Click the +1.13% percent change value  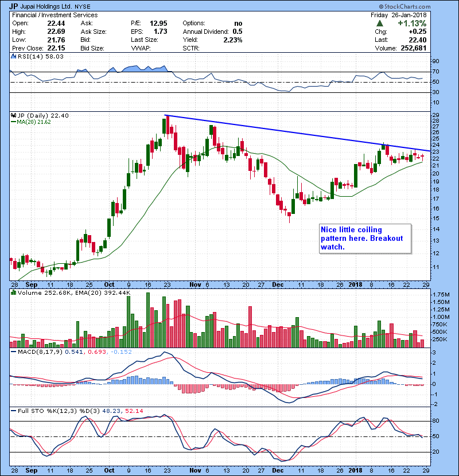[412, 24]
